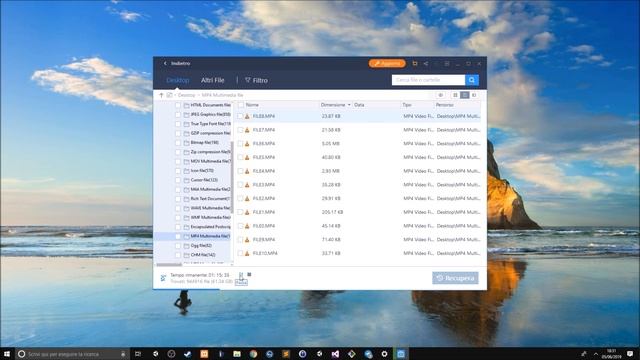
Task: Click the VLC icon of the 5.05 MB file
Action: point(247,144)
